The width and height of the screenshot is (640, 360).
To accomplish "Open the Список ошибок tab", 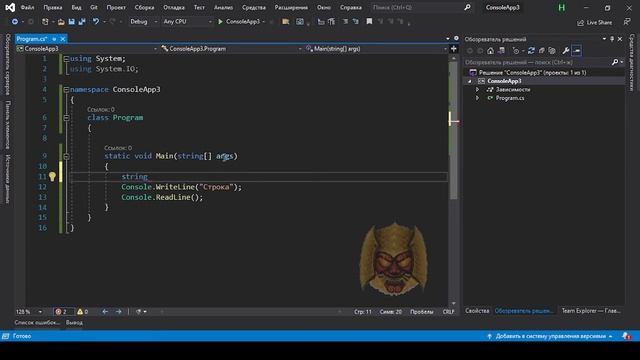I will [x=37, y=322].
